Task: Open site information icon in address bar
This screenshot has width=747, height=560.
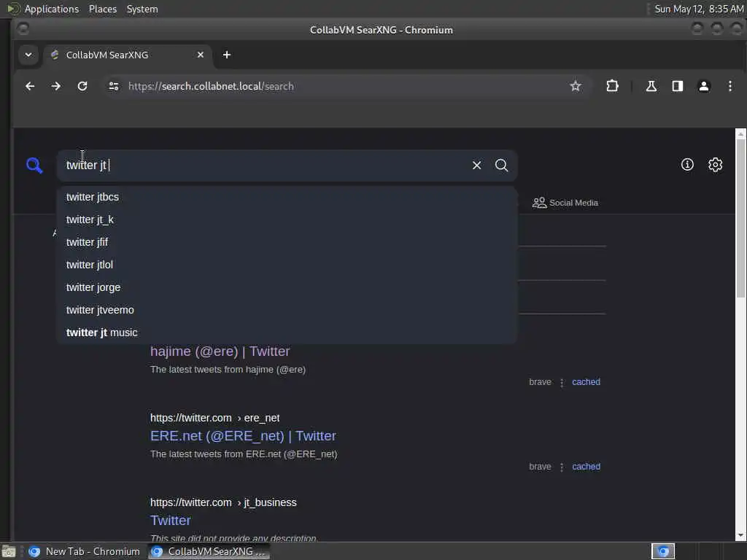Action: click(114, 86)
